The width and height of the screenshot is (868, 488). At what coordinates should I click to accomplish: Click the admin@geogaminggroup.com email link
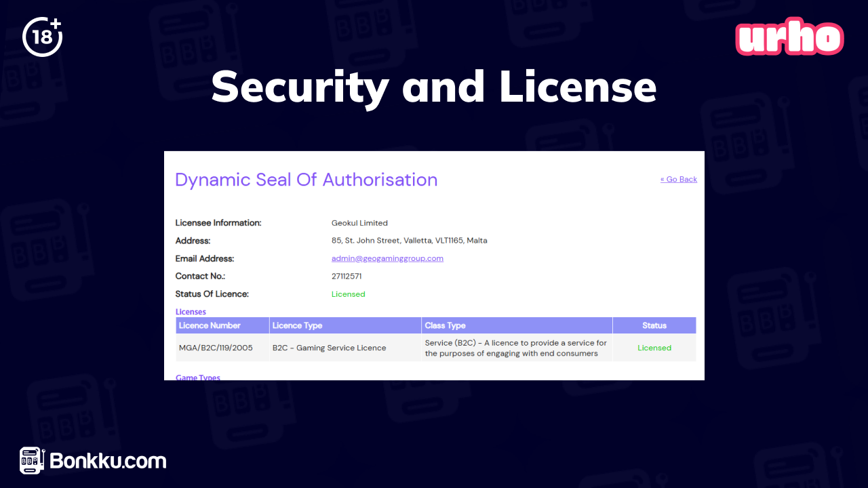(x=387, y=258)
